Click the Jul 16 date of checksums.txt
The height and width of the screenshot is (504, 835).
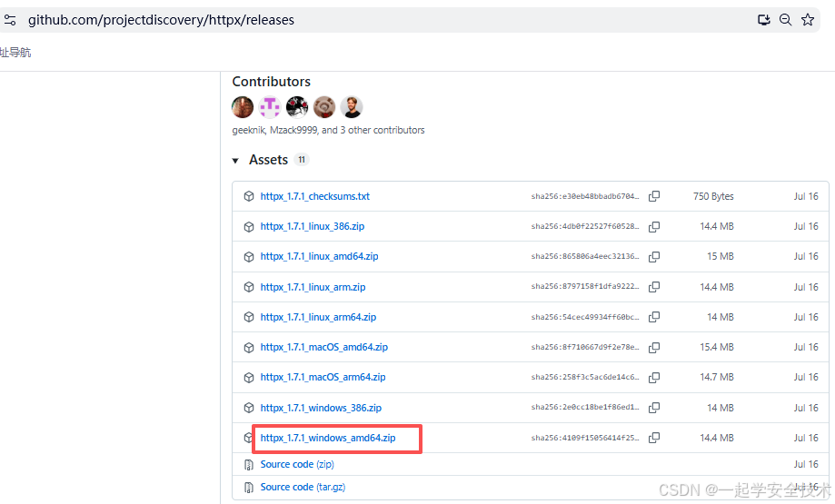pyautogui.click(x=806, y=196)
